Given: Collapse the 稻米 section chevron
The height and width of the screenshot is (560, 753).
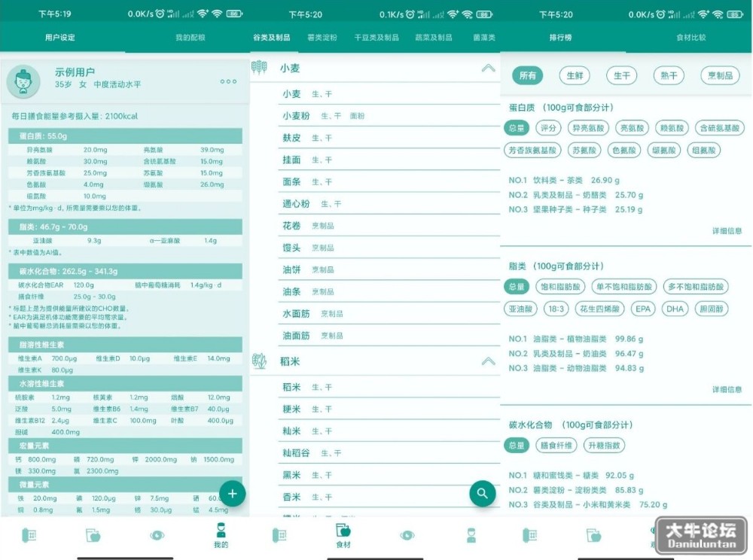Looking at the screenshot, I should [x=488, y=361].
